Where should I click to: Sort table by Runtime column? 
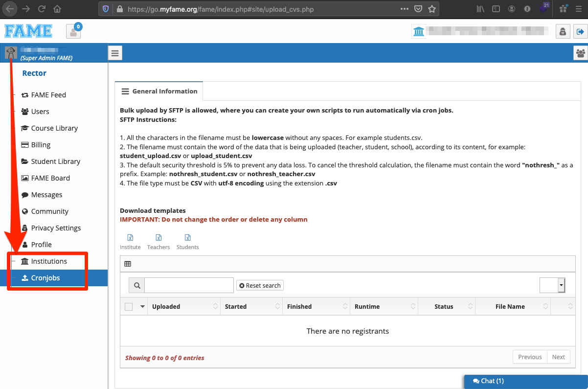coord(384,307)
